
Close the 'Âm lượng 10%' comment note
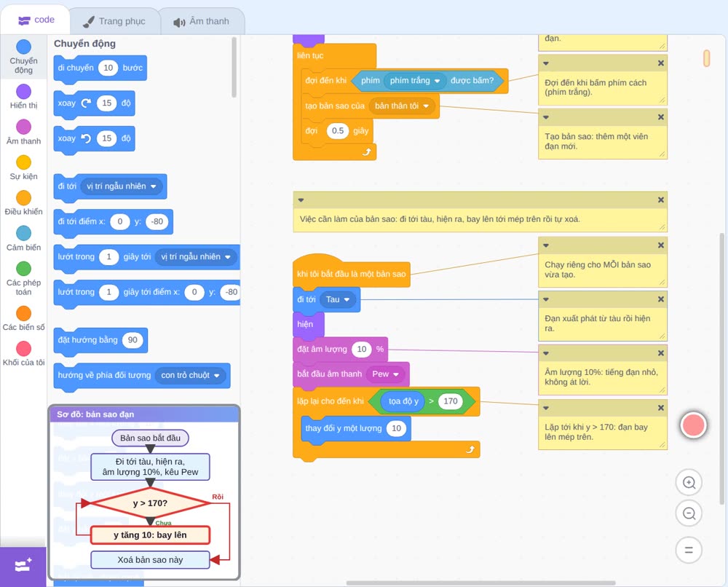coord(661,353)
